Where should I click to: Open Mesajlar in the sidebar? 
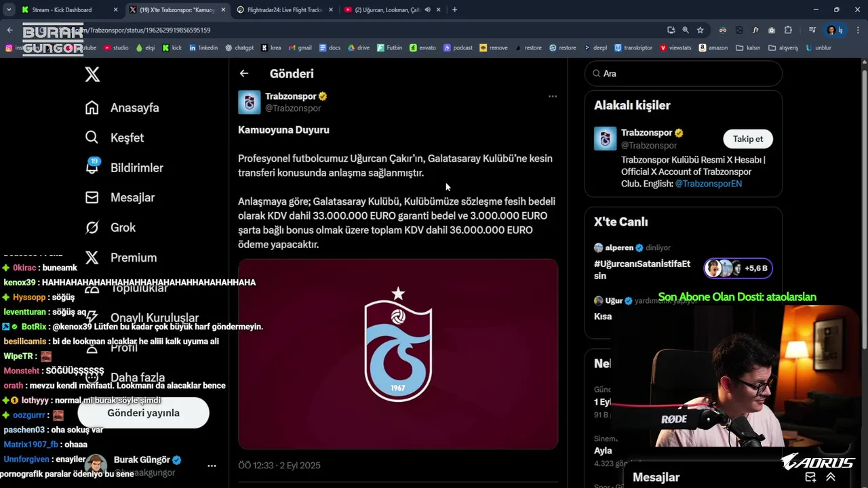point(119,197)
